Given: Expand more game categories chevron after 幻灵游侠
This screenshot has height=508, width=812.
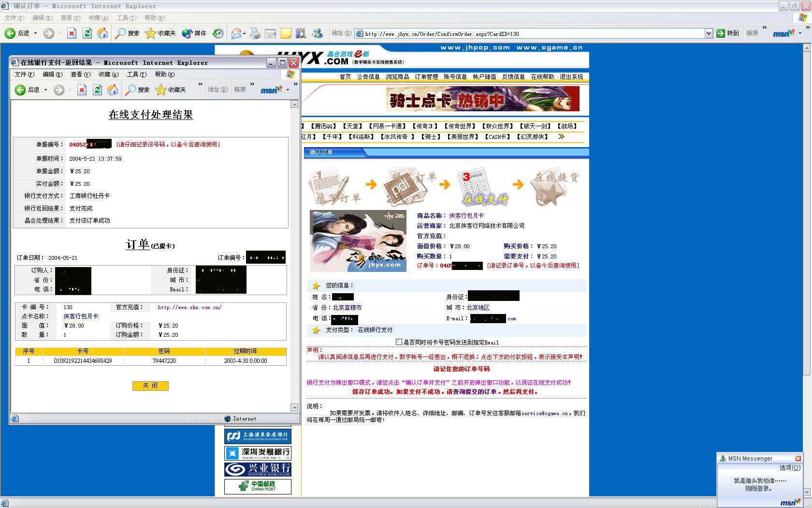Looking at the screenshot, I should (x=561, y=136).
